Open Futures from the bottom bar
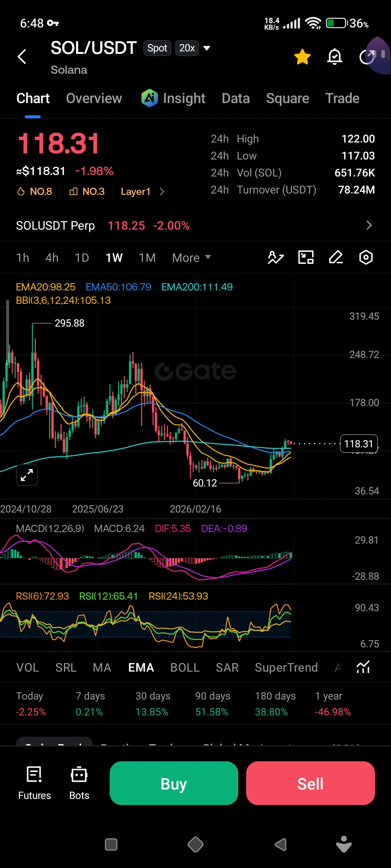391x868 pixels. point(34,783)
